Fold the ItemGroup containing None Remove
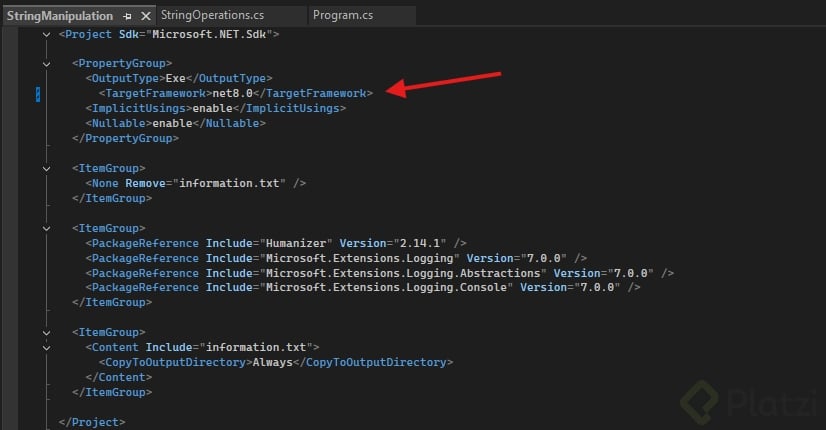The width and height of the screenshot is (826, 430). pos(47,168)
